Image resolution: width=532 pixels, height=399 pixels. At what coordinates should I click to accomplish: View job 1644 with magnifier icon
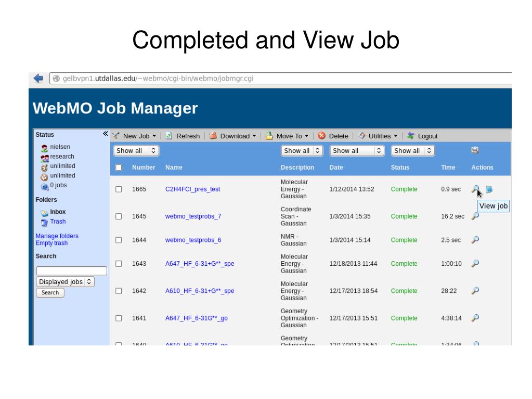(x=475, y=239)
